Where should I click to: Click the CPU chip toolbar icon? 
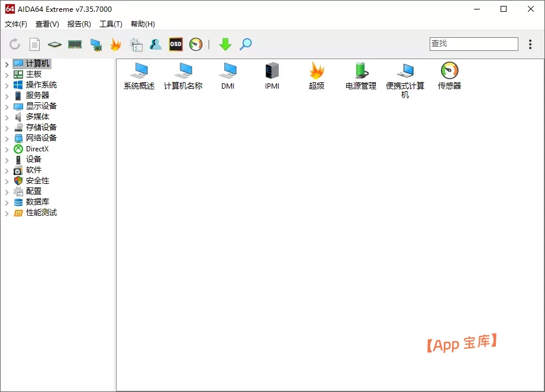(x=54, y=44)
